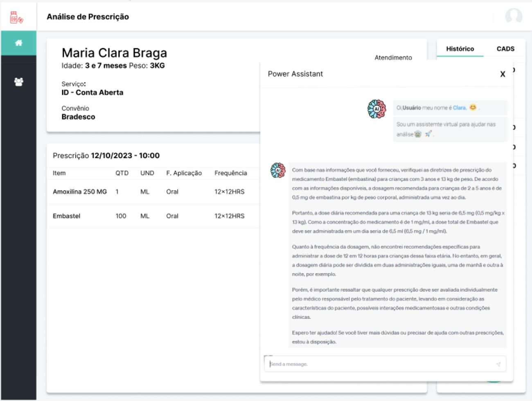Click the Atendimento label
The height and width of the screenshot is (401, 532).
tap(393, 58)
